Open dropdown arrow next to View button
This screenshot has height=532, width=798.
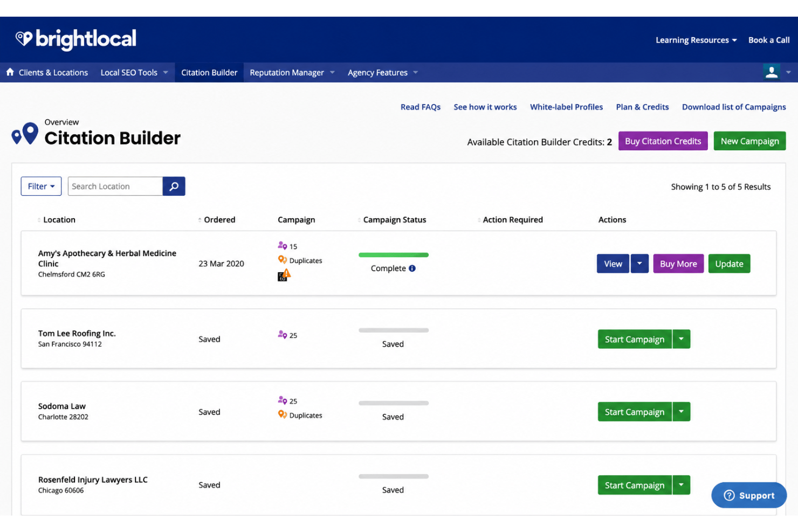click(639, 264)
